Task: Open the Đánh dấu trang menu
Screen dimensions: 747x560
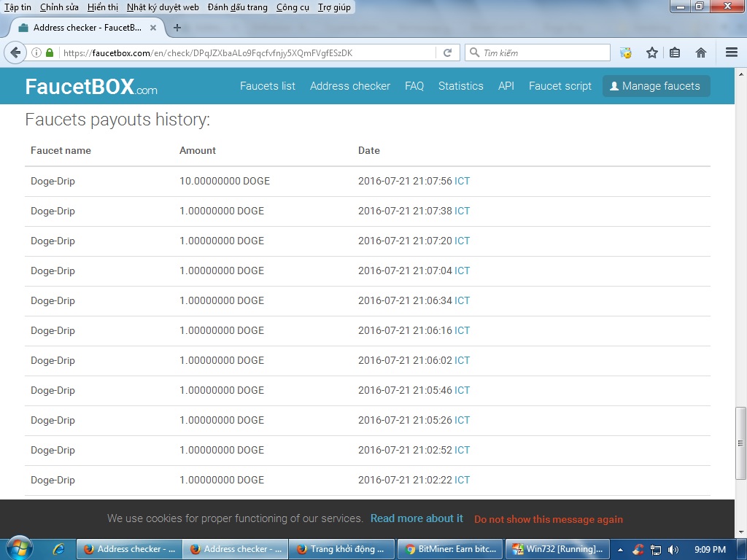Action: (238, 7)
